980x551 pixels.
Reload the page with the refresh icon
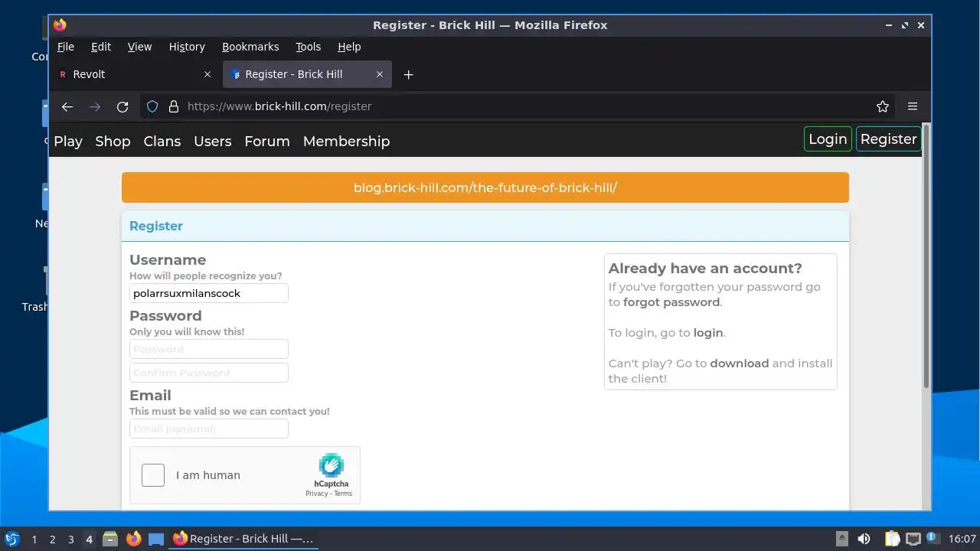pos(122,106)
